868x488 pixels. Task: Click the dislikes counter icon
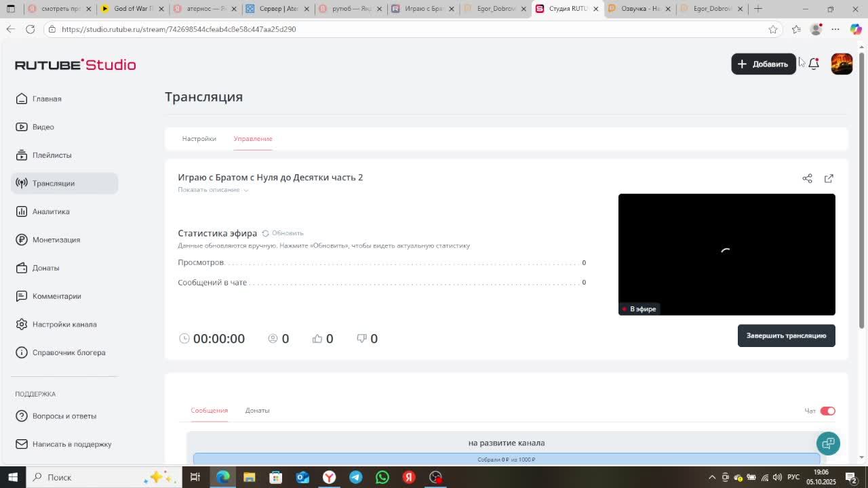361,338
